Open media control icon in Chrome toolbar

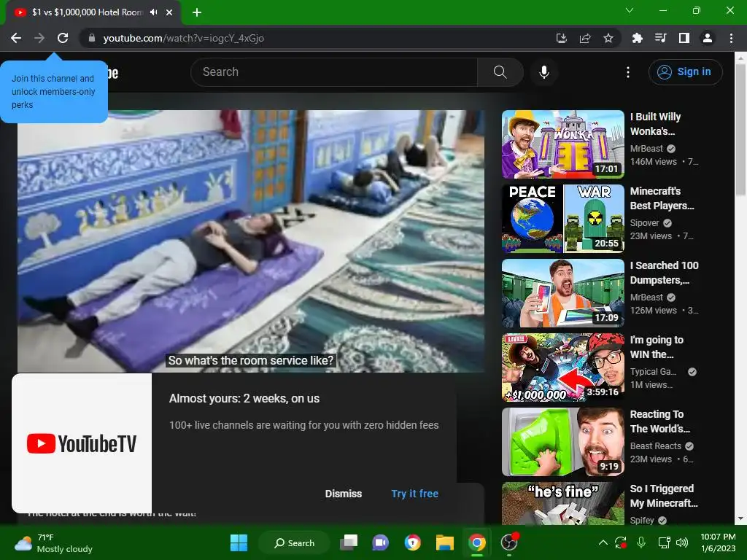pyautogui.click(x=660, y=38)
